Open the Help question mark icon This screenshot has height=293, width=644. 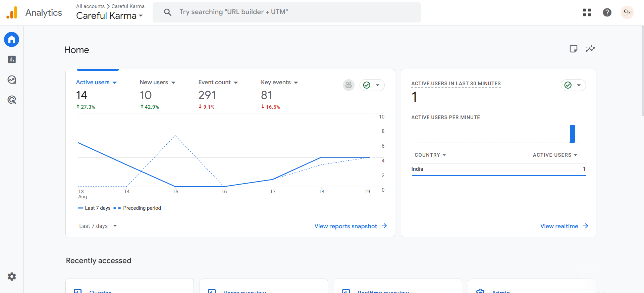pos(607,12)
